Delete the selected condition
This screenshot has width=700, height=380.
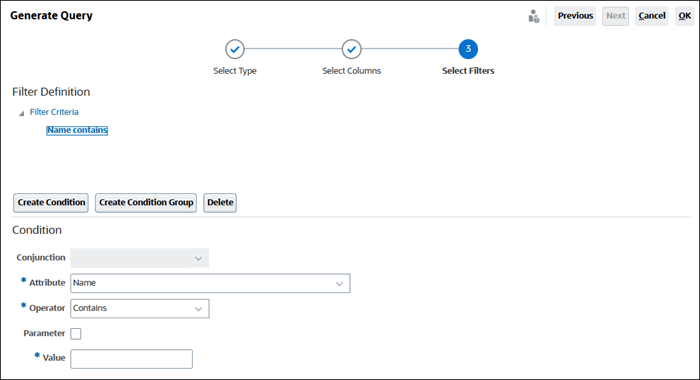[x=220, y=203]
